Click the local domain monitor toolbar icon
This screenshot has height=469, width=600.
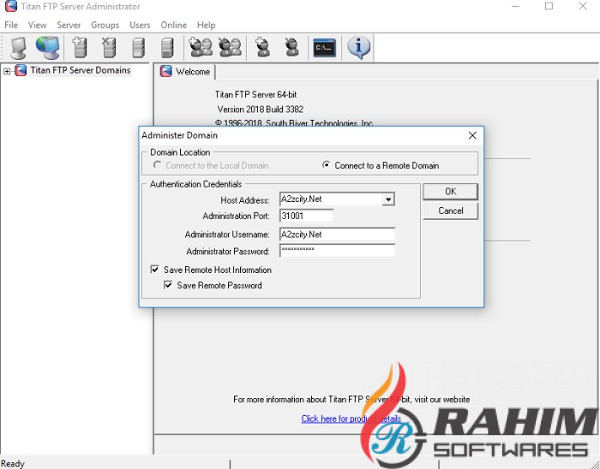click(x=18, y=48)
